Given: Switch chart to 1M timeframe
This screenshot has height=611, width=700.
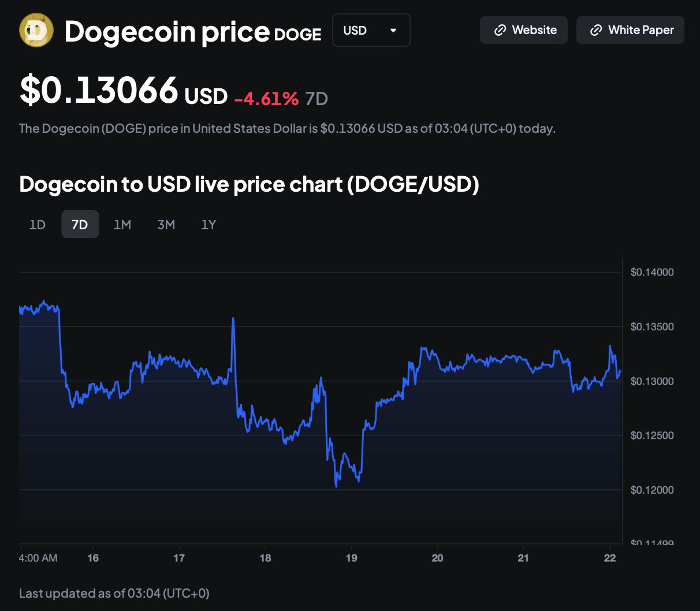Looking at the screenshot, I should coord(122,224).
